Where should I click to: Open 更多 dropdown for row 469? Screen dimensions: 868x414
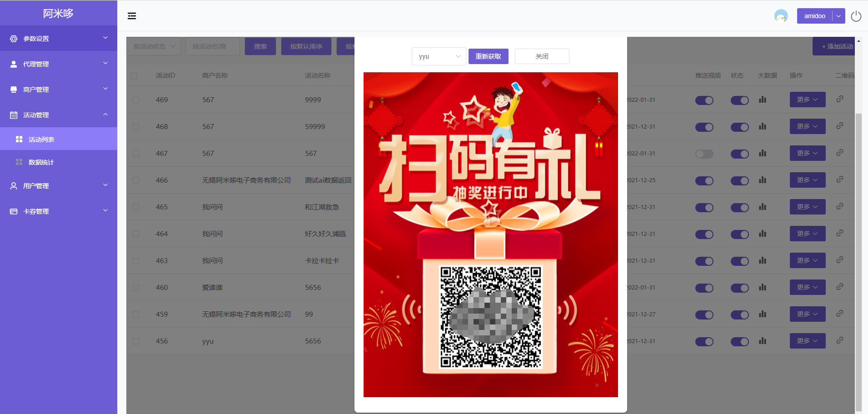pyautogui.click(x=808, y=100)
